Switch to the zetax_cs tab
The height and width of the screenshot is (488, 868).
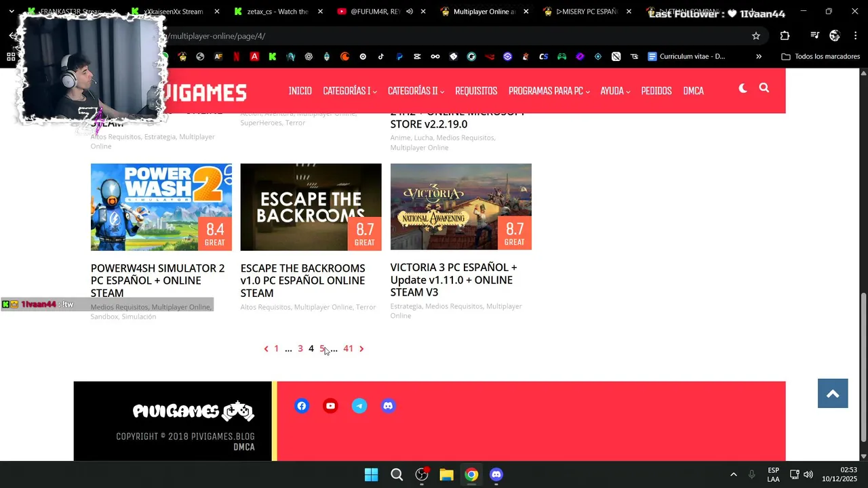pos(271,12)
